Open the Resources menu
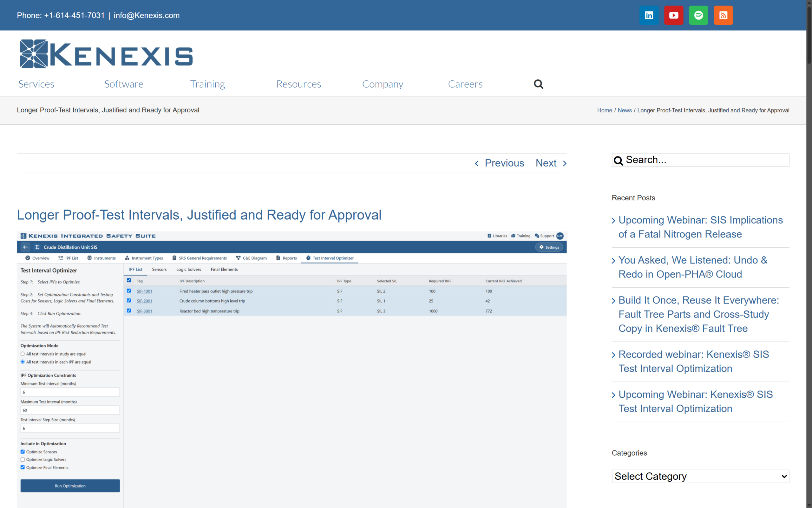This screenshot has height=508, width=812. point(298,84)
